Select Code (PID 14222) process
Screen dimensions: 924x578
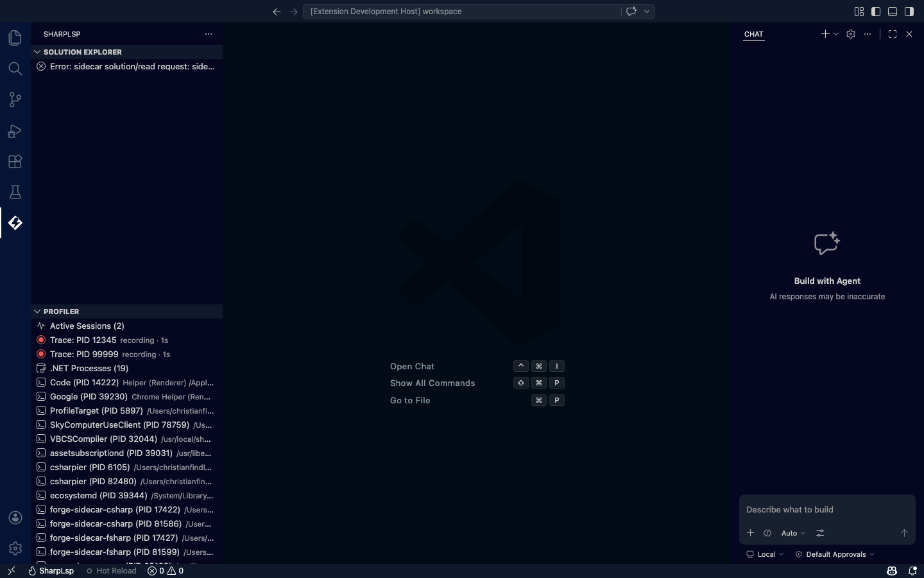tap(126, 382)
